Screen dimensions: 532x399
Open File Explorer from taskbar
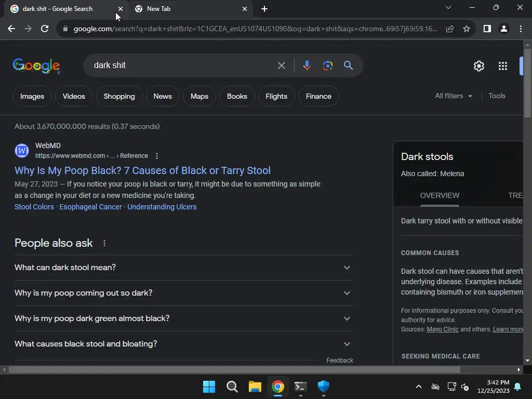[x=255, y=387]
